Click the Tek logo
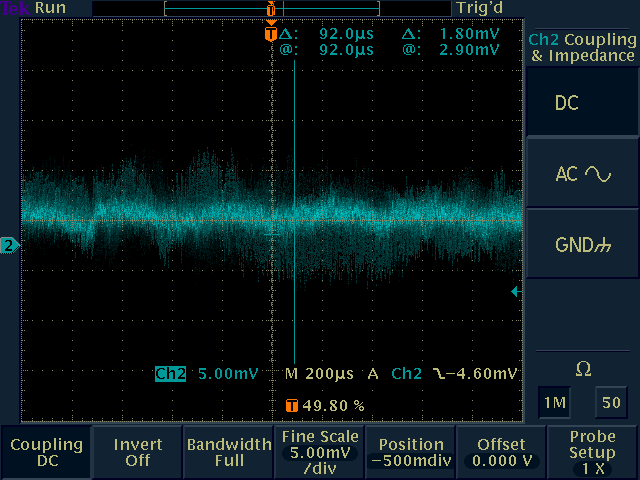The image size is (640, 480). 16,8
